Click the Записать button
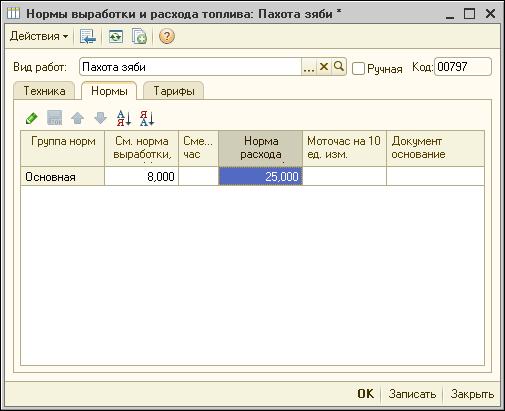 point(412,394)
